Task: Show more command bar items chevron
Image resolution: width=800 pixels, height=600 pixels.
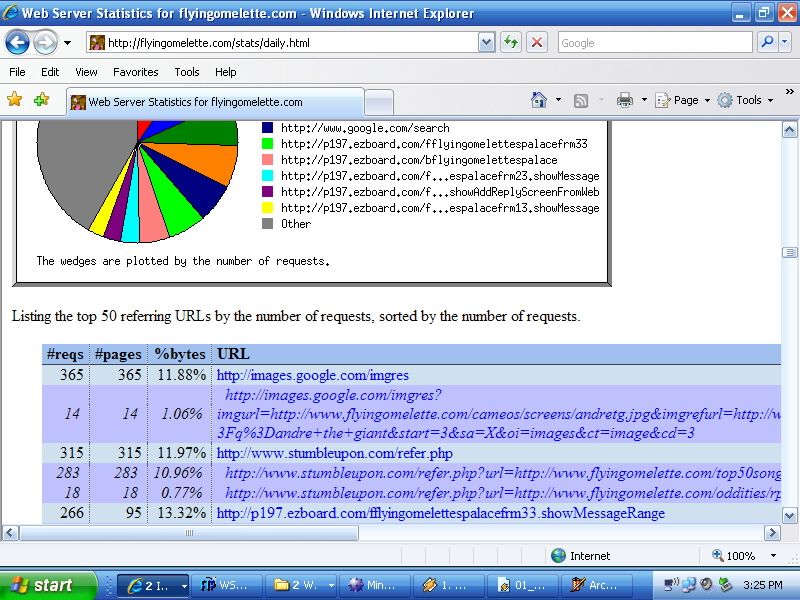Action: coord(789,92)
